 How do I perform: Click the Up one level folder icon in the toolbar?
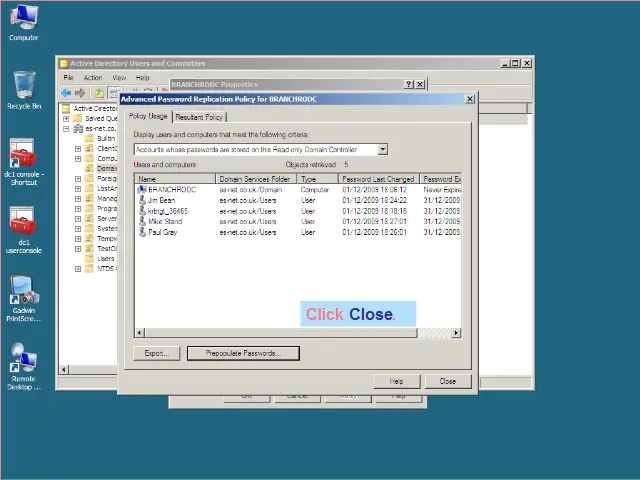pyautogui.click(x=99, y=93)
